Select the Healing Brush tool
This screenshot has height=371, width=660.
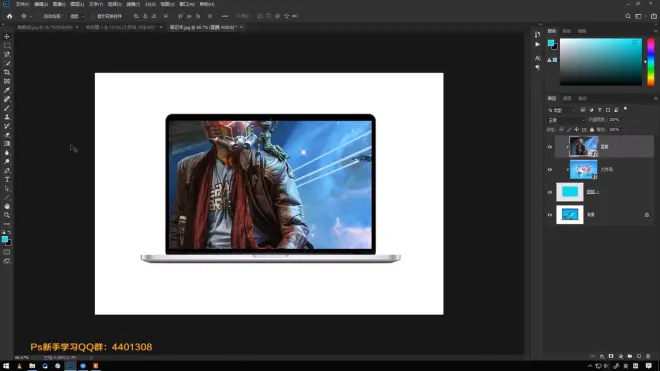point(7,99)
